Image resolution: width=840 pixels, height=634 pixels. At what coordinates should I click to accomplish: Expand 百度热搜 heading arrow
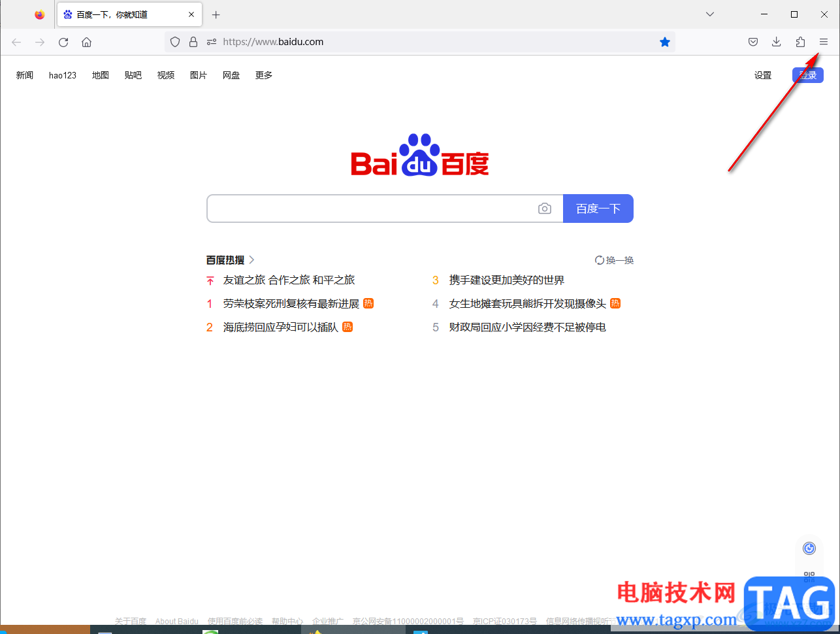[x=252, y=260]
